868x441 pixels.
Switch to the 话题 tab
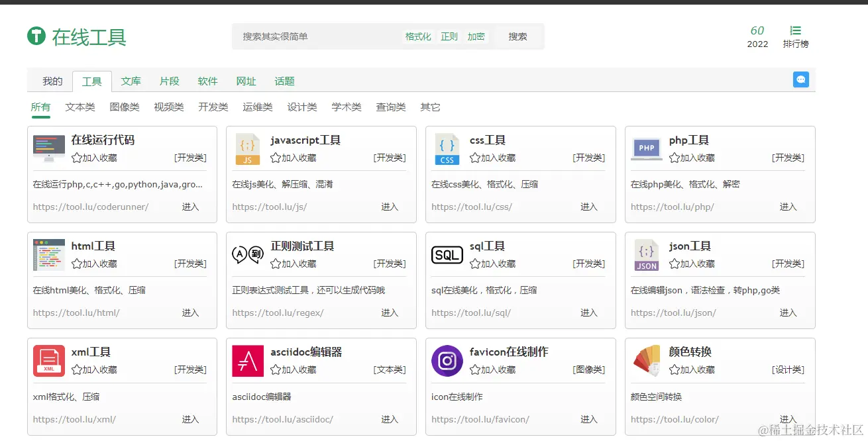tap(284, 81)
